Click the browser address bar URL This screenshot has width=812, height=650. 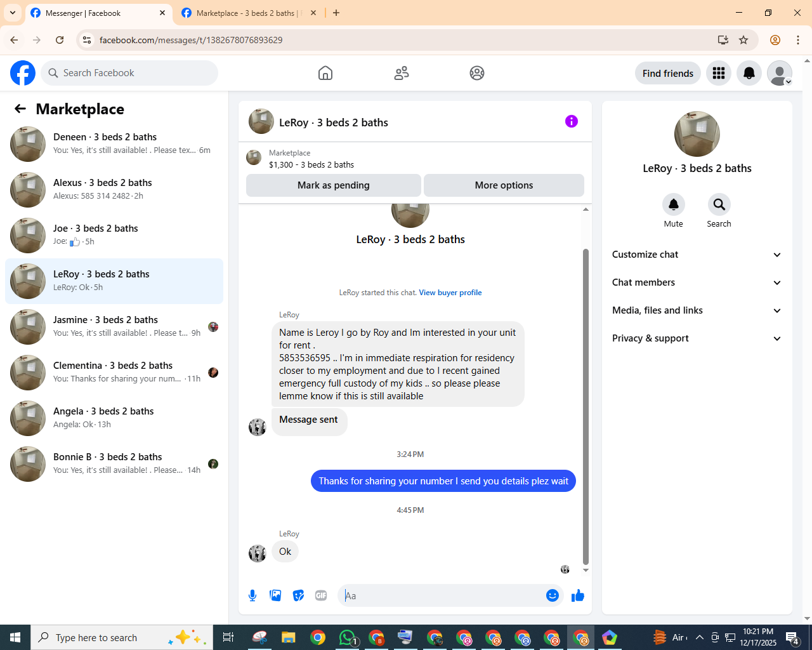point(191,40)
